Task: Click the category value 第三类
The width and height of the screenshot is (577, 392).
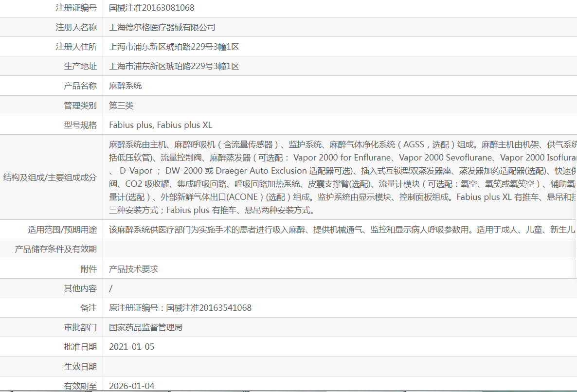Action: click(121, 106)
